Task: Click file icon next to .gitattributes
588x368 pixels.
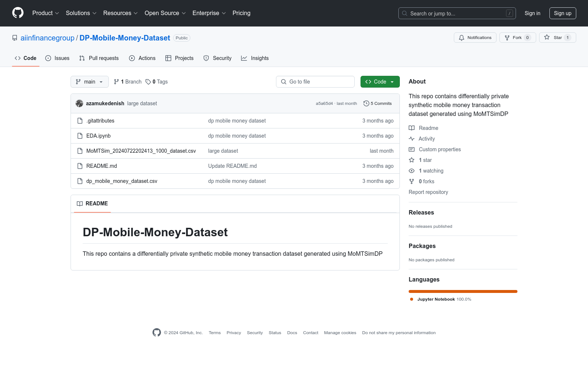Action: click(x=80, y=121)
